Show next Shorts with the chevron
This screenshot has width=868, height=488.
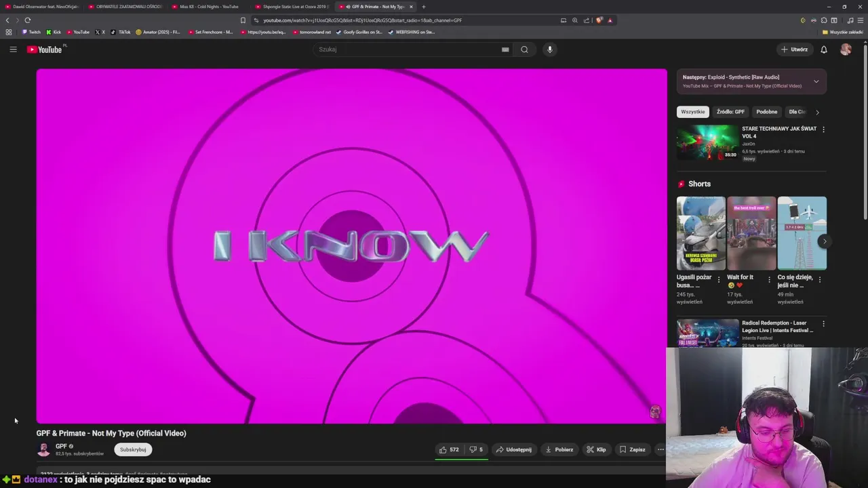(825, 241)
